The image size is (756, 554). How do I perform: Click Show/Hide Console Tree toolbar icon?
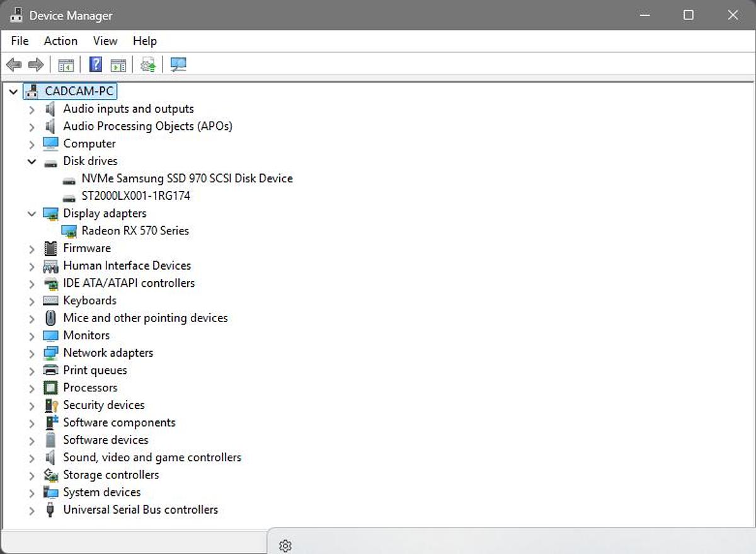tap(66, 64)
